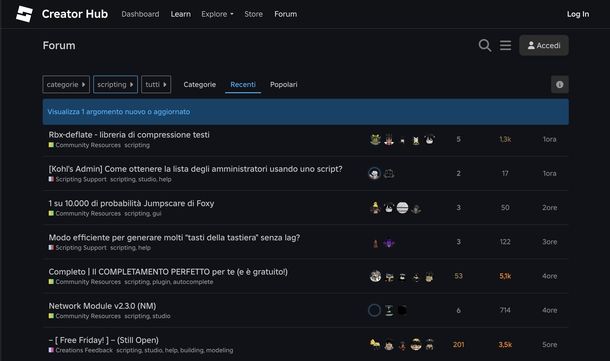Switch to the Recenti tab
610x361 pixels.
point(243,84)
